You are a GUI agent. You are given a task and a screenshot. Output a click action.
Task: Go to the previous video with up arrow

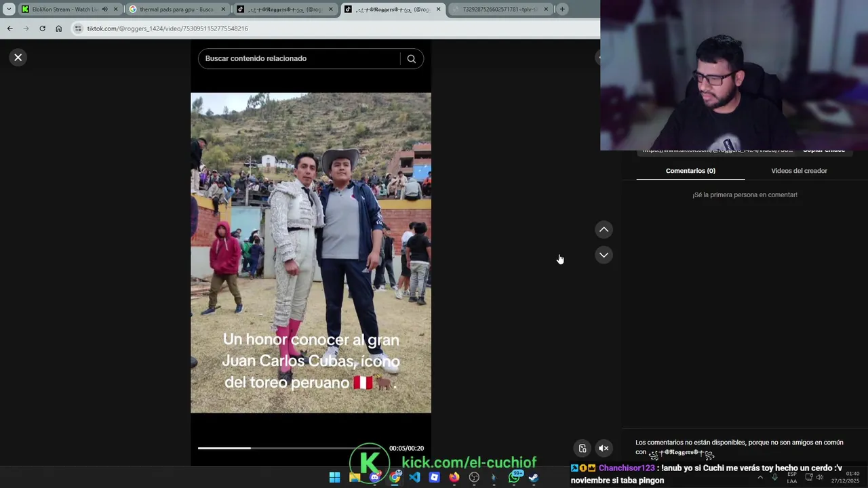[604, 230]
